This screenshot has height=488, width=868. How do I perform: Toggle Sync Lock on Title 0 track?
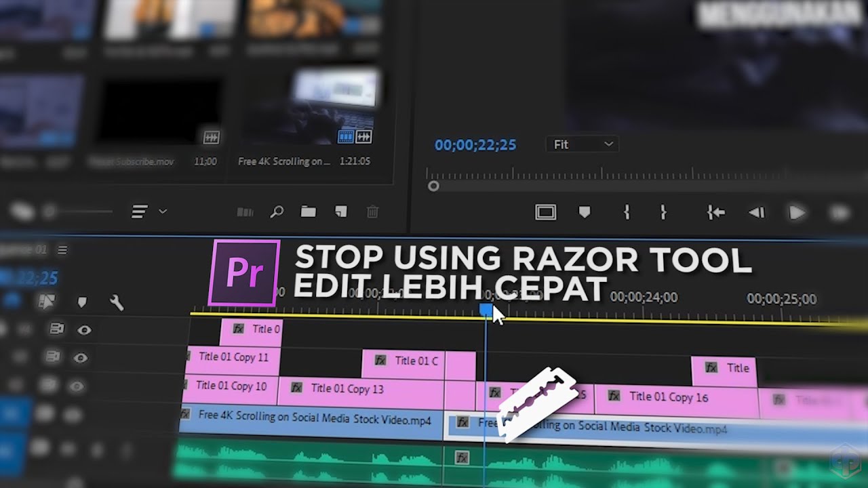[57, 329]
